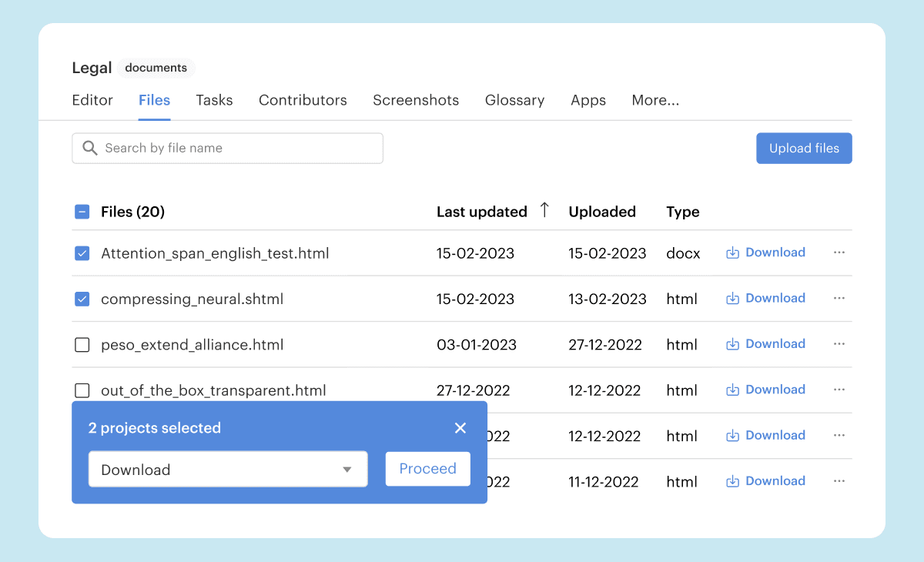Image resolution: width=924 pixels, height=562 pixels.
Task: Click the search magnifier icon
Action: (90, 148)
